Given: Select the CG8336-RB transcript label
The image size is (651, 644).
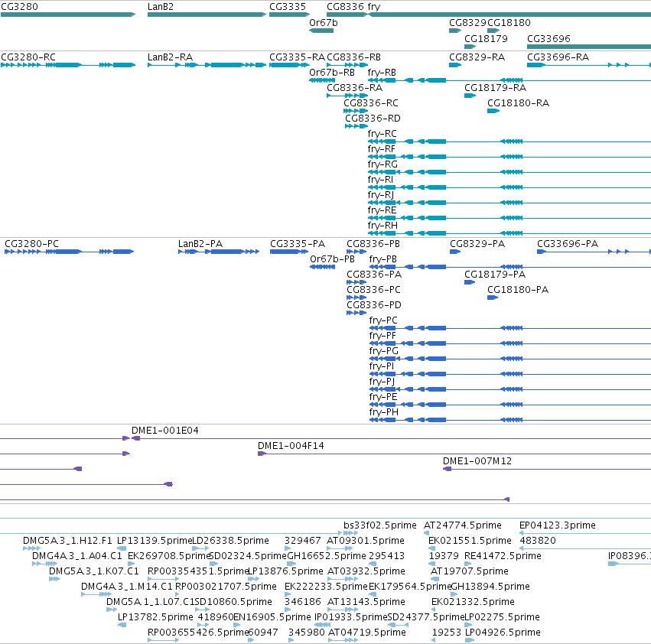Looking at the screenshot, I should pyautogui.click(x=353, y=57).
